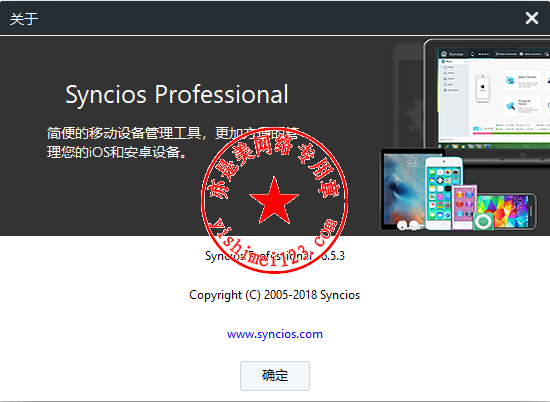This screenshot has width=550, height=402.
Task: Click the Syncios Professional version number line
Action: pos(275,256)
